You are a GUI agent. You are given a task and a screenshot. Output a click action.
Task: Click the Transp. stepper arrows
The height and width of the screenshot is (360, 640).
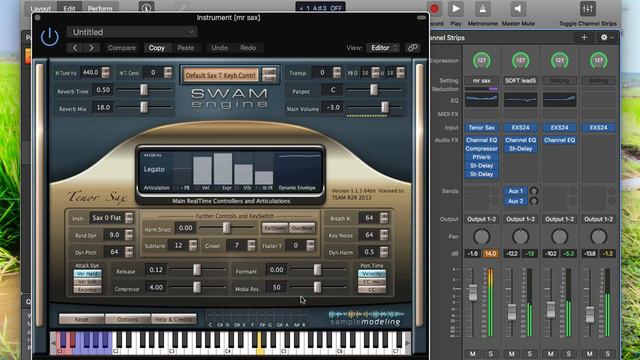(x=337, y=72)
